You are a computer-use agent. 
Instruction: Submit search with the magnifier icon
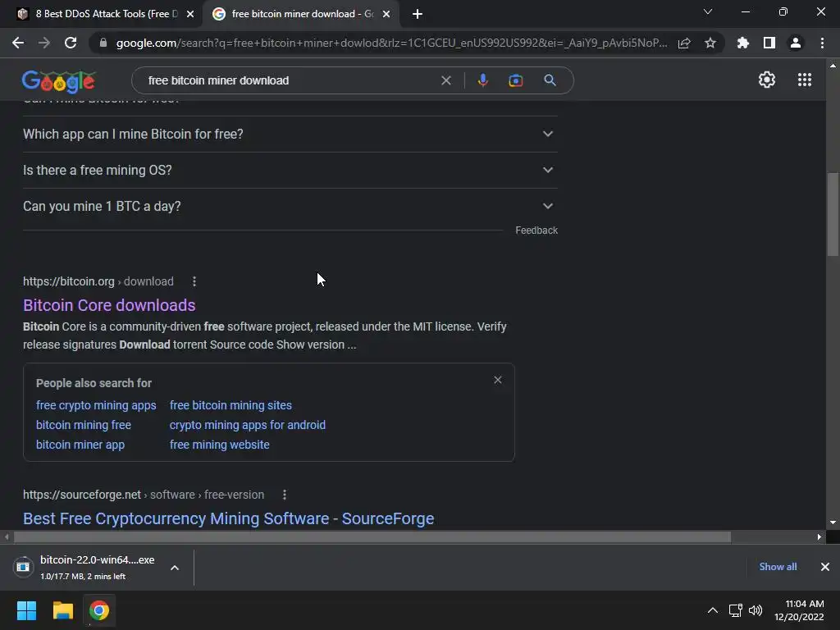point(550,80)
